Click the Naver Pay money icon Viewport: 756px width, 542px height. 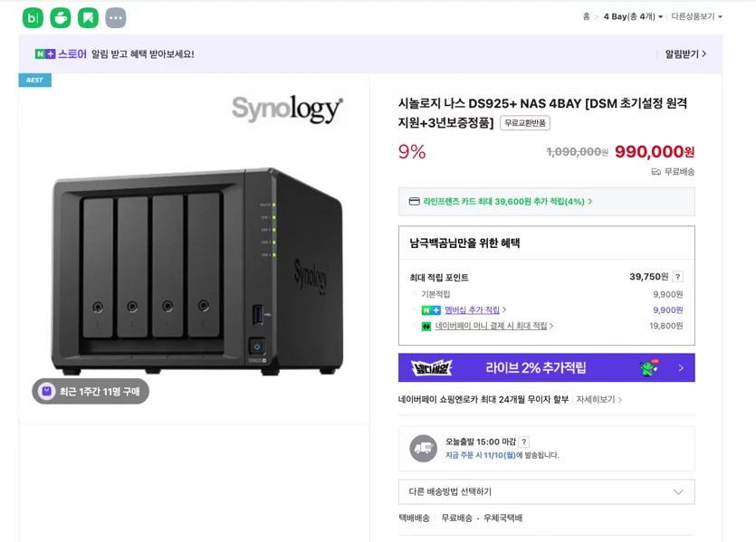[x=426, y=326]
